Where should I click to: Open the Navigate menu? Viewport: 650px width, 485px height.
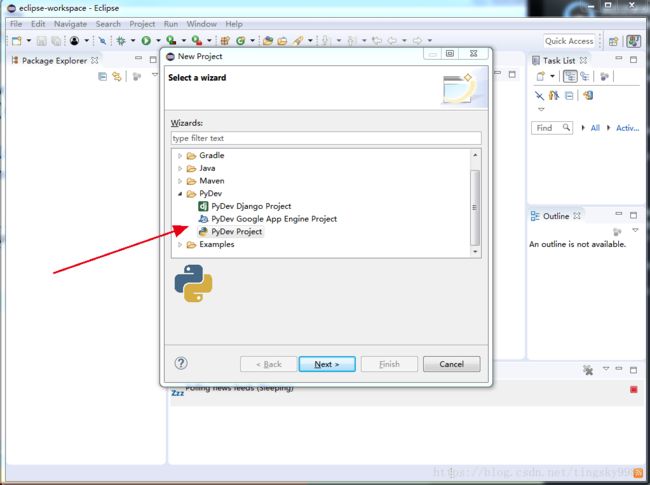coord(70,24)
